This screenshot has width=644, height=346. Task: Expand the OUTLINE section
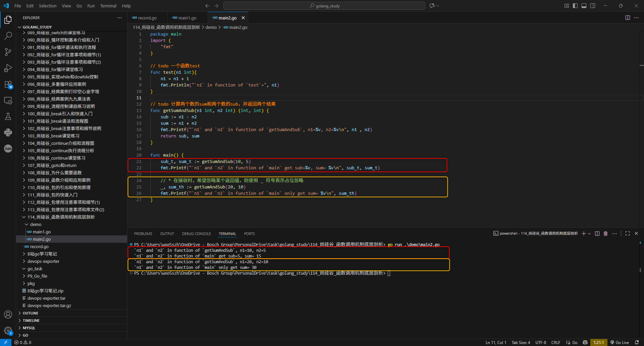[71, 313]
